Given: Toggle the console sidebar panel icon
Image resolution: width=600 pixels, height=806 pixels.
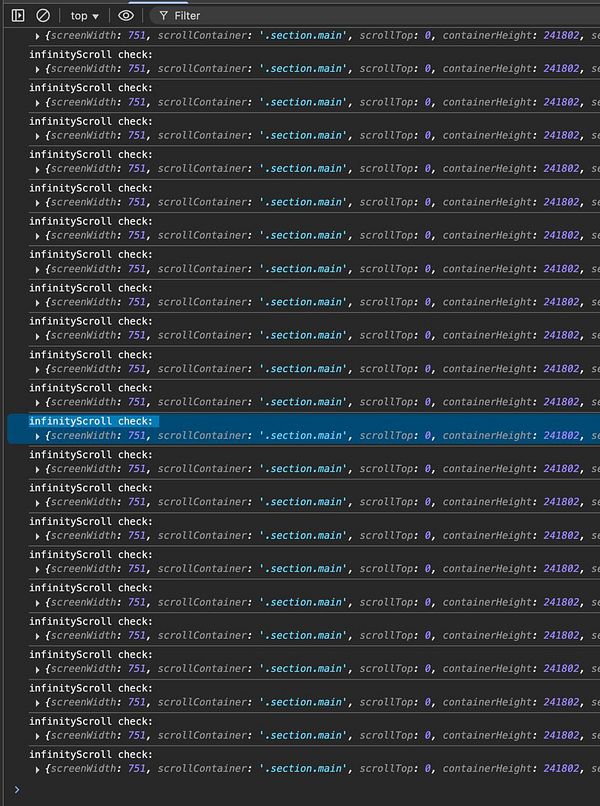Looking at the screenshot, I should pyautogui.click(x=18, y=16).
